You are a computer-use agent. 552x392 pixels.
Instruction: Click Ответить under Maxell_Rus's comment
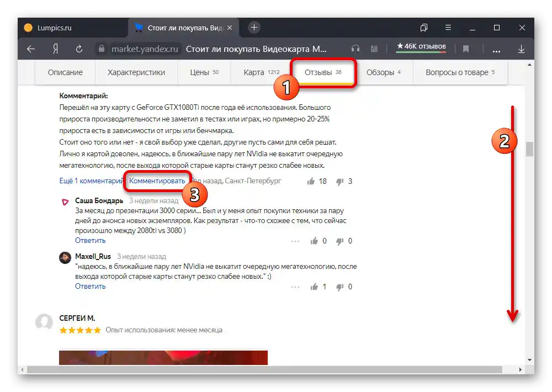[90, 287]
